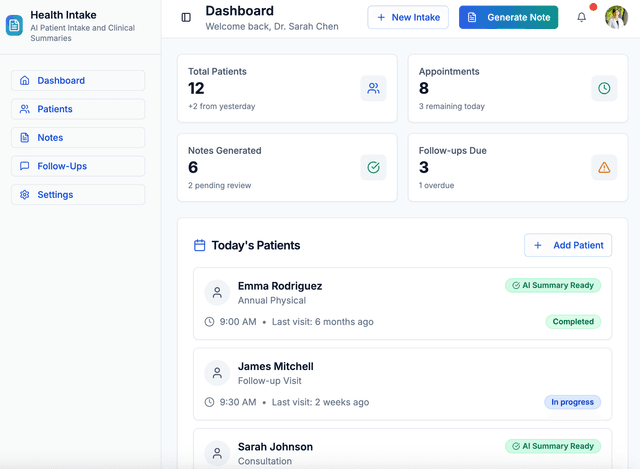
Task: Open Settings from the sidebar
Action: coord(78,195)
